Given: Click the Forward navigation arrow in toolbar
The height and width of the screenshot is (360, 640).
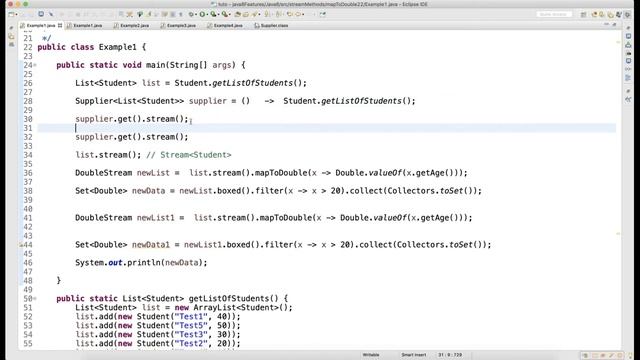Looking at the screenshot, I should (299, 14).
